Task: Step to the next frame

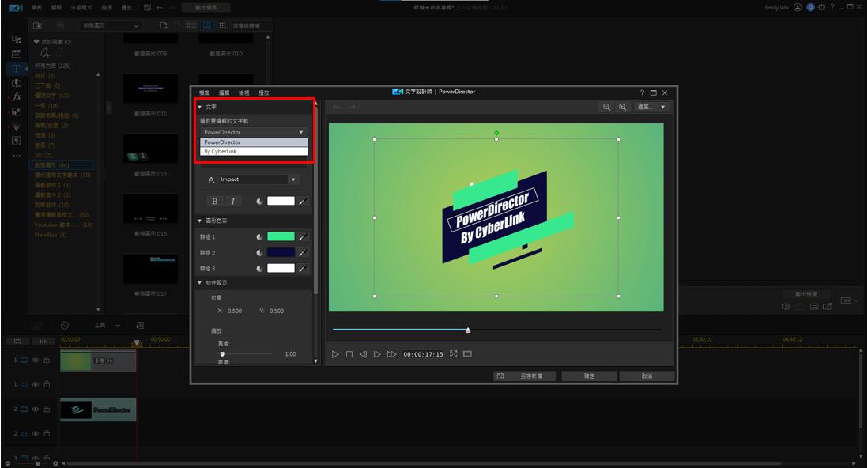Action: (377, 354)
